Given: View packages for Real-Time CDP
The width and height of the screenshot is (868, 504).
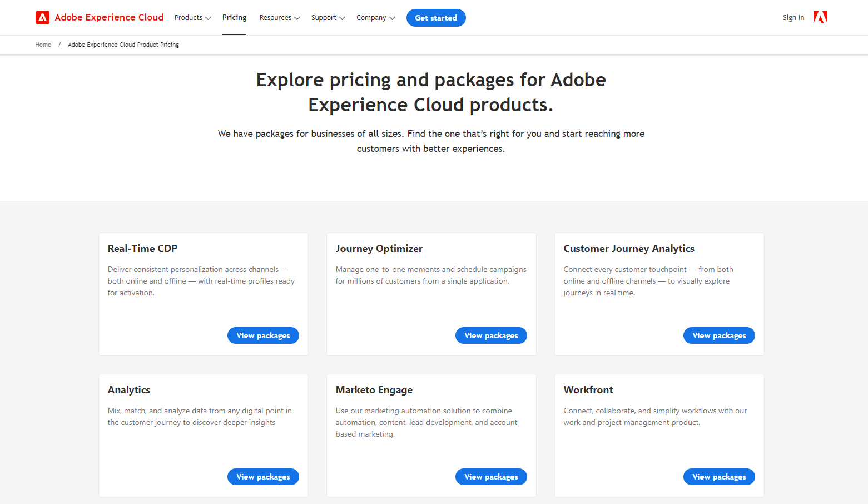Looking at the screenshot, I should (x=263, y=335).
